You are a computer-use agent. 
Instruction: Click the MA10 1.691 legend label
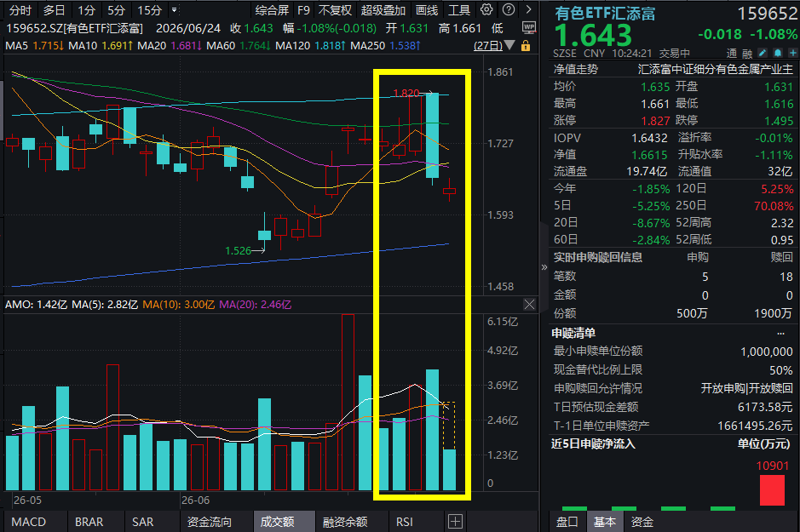click(x=101, y=46)
